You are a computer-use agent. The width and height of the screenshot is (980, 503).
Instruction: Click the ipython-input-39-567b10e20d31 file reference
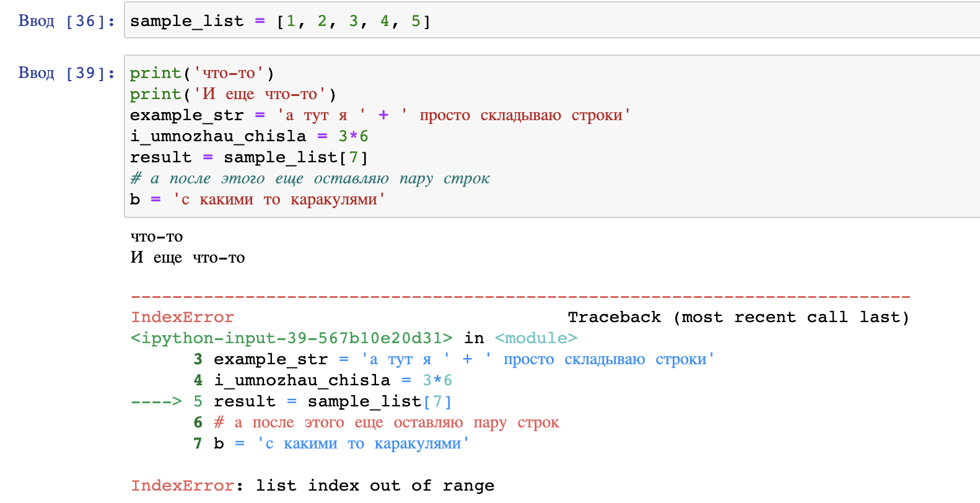pyautogui.click(x=291, y=338)
